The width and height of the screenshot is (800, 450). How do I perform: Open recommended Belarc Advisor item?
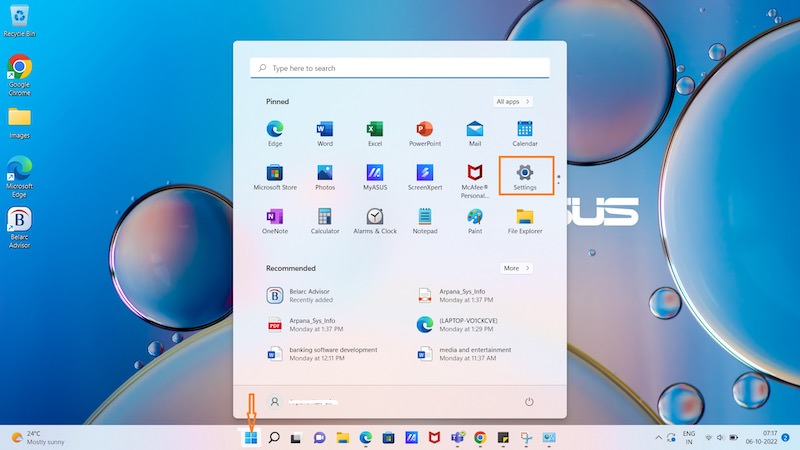coord(299,295)
